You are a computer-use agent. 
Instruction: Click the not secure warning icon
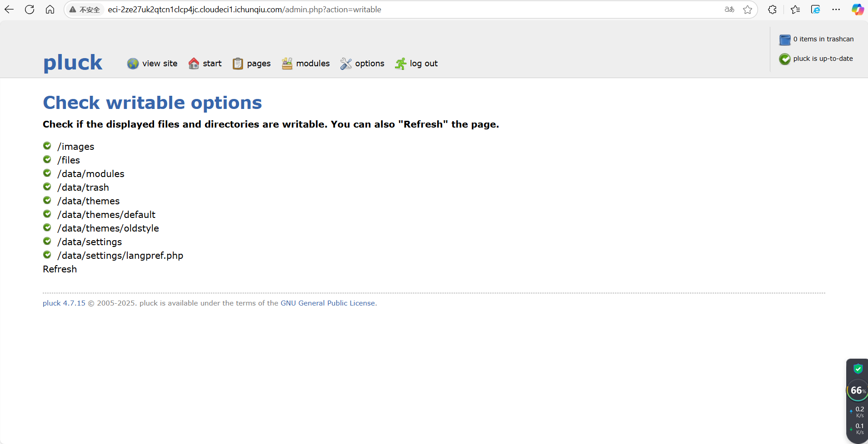click(73, 10)
